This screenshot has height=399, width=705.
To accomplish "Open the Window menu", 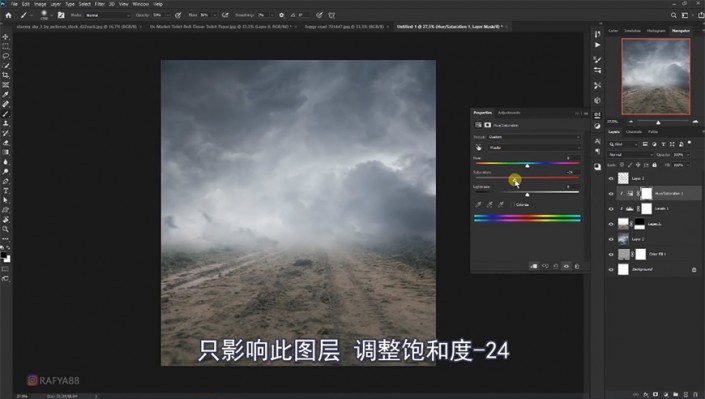I will tap(141, 4).
